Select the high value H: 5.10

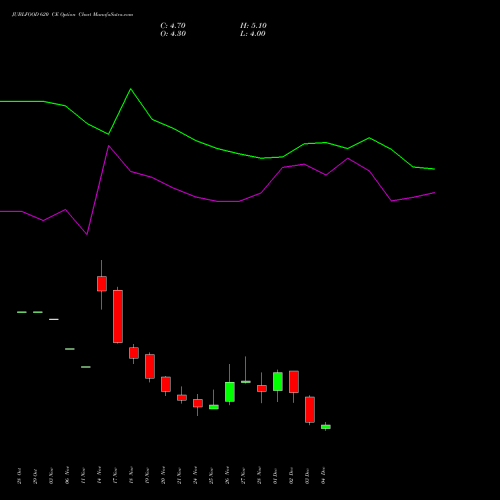click(253, 26)
